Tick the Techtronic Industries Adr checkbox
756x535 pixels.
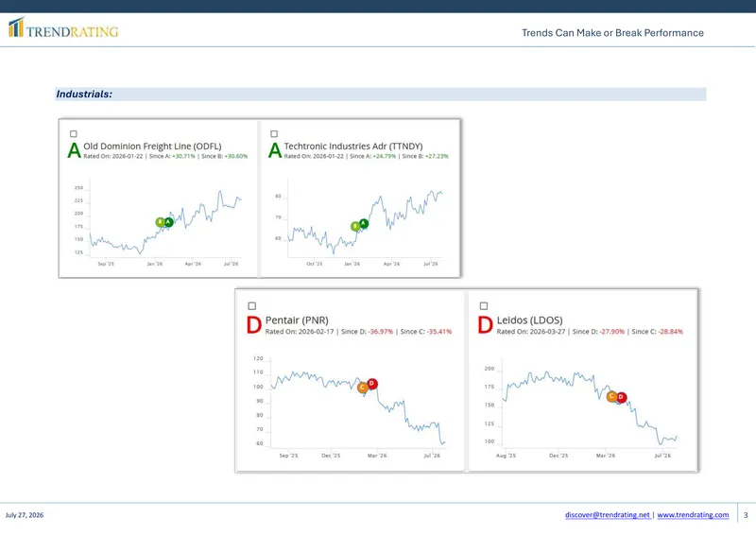coord(274,133)
